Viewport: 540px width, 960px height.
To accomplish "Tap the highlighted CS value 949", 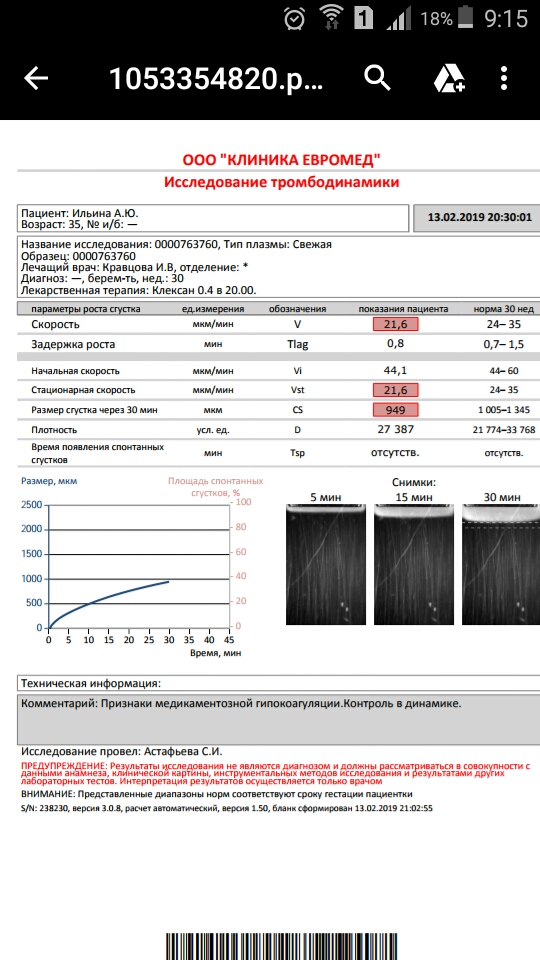I will tap(396, 410).
